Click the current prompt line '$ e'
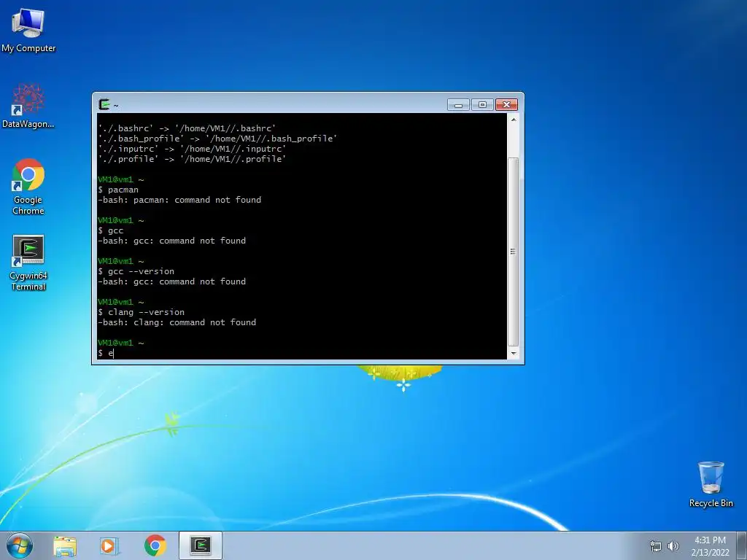 click(106, 353)
